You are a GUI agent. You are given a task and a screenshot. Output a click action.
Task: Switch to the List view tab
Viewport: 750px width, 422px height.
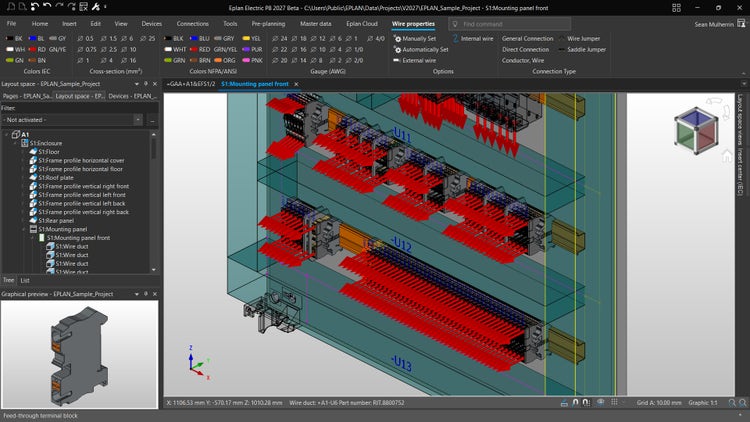(x=25, y=280)
